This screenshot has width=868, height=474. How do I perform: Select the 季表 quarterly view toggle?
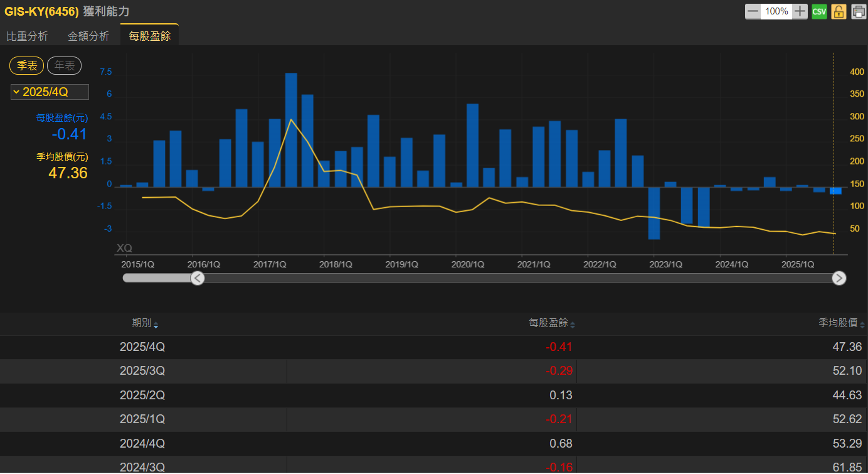(27, 65)
